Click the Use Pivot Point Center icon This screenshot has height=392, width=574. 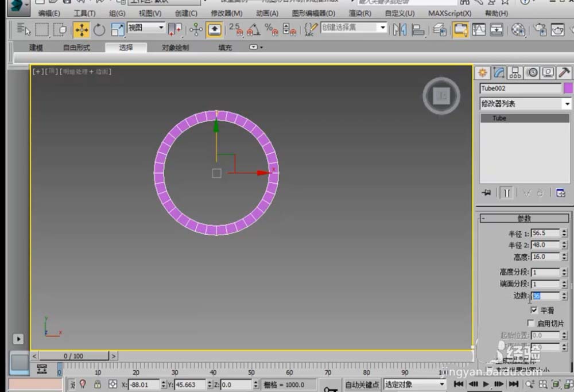(x=174, y=30)
